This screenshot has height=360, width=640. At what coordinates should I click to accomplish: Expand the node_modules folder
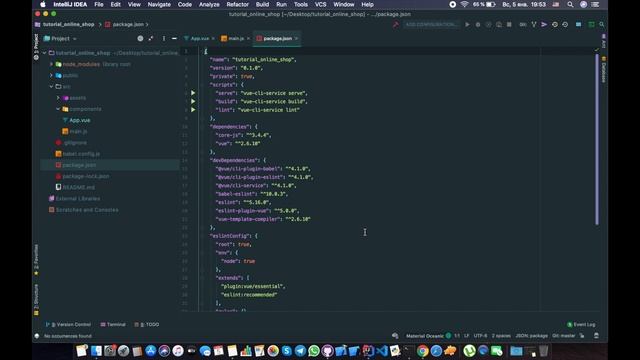[x=51, y=64]
